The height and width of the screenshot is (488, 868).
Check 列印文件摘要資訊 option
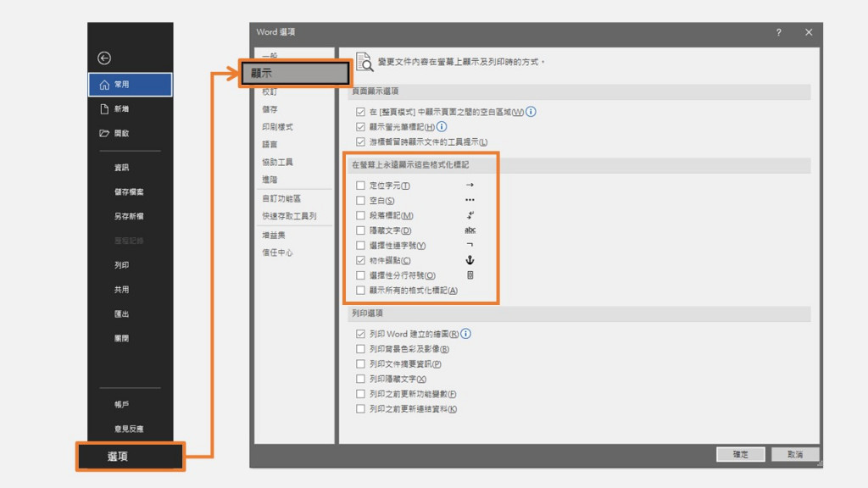point(360,363)
